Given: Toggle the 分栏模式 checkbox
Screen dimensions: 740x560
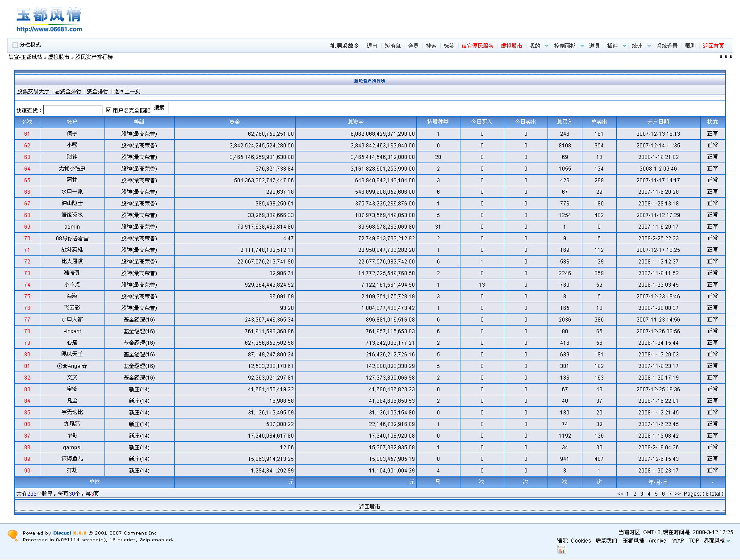Looking at the screenshot, I should coord(15,45).
